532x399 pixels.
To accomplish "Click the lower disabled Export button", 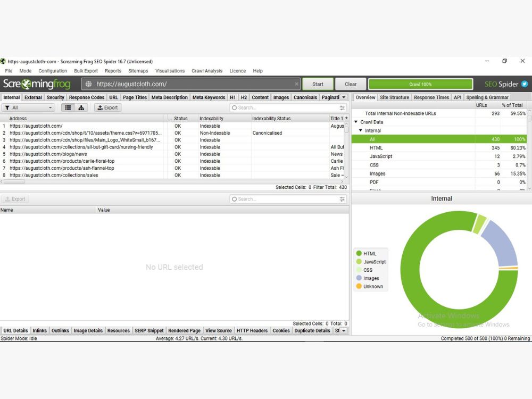I will 15,199.
